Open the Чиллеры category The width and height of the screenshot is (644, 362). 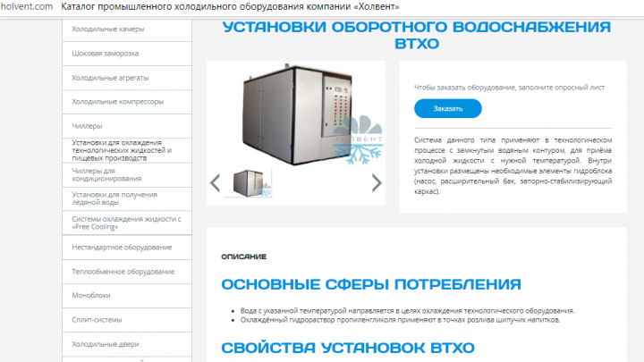coord(127,126)
